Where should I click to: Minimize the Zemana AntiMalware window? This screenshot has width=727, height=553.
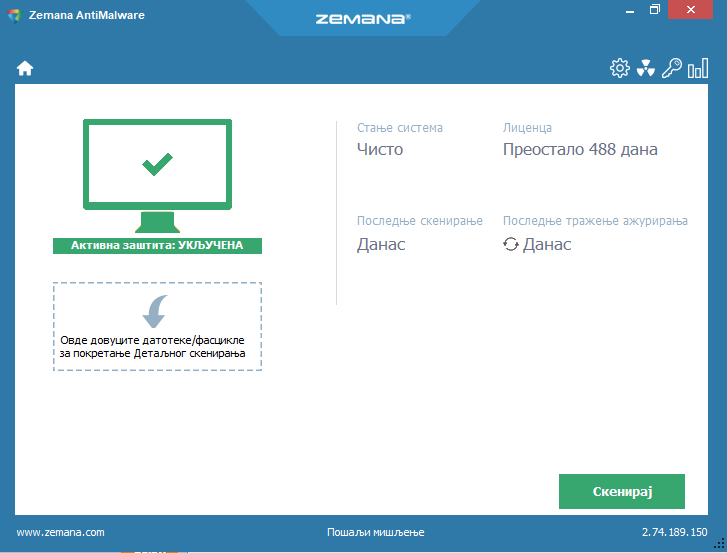coord(630,10)
